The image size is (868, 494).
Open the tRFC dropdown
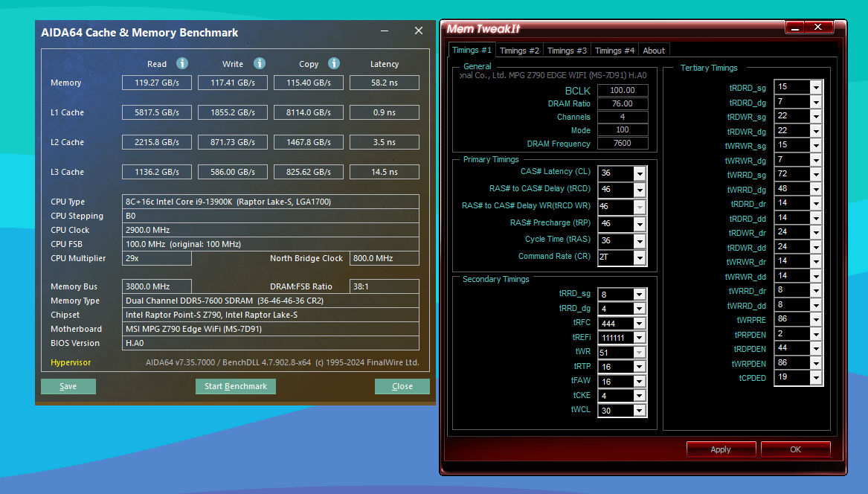pos(640,324)
